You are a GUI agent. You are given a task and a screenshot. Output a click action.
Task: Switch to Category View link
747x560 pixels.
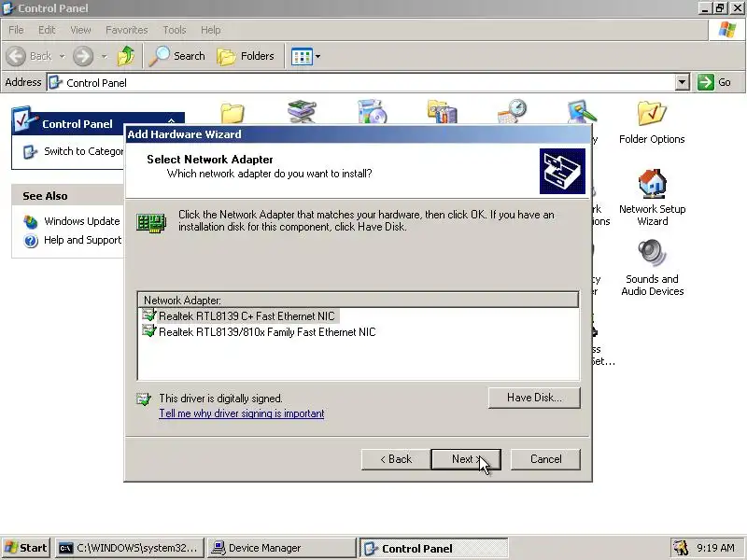tap(84, 151)
